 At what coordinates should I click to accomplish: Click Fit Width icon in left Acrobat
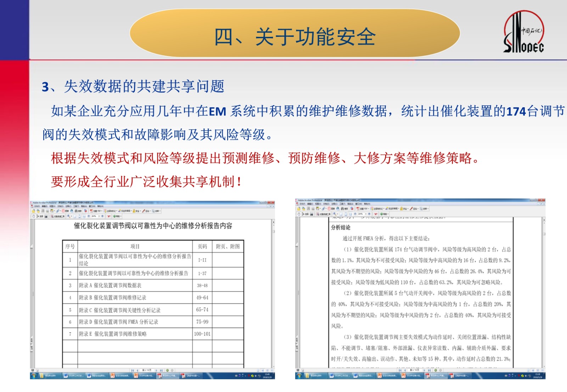coord(84,216)
